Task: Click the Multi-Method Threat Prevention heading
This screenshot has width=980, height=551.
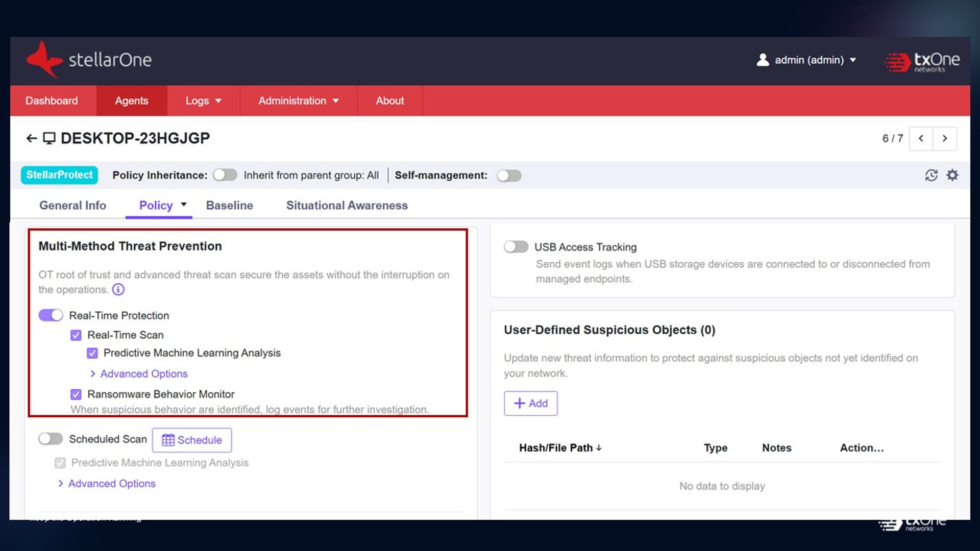Action: point(130,246)
